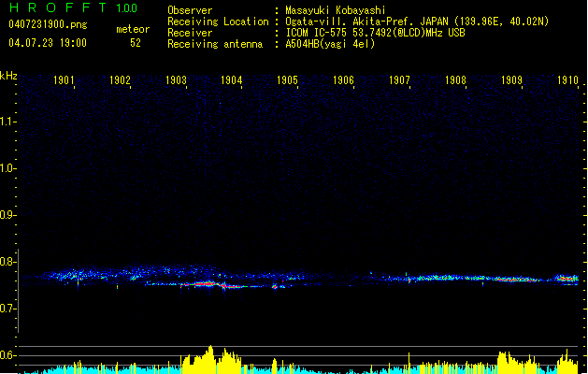Click the 1904 time label
The height and width of the screenshot is (374, 588).
[x=232, y=80]
